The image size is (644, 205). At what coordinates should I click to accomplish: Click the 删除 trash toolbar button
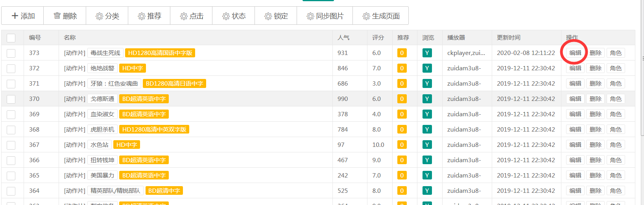point(65,16)
